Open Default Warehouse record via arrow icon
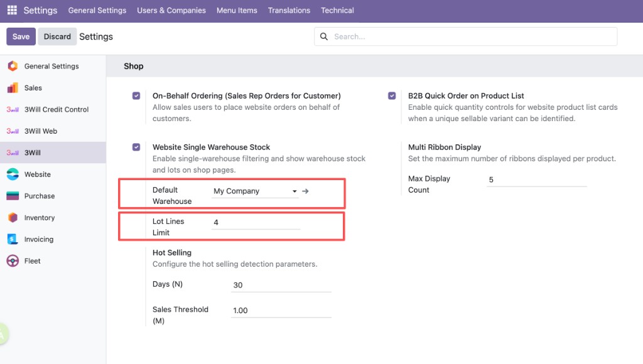Viewport: 643px width, 364px height. coord(306,191)
